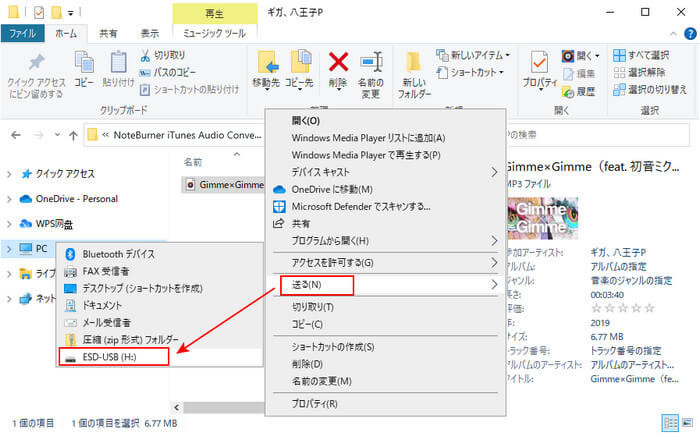
Task: Expand OneDrive - Personal tree node
Action: (x=9, y=199)
